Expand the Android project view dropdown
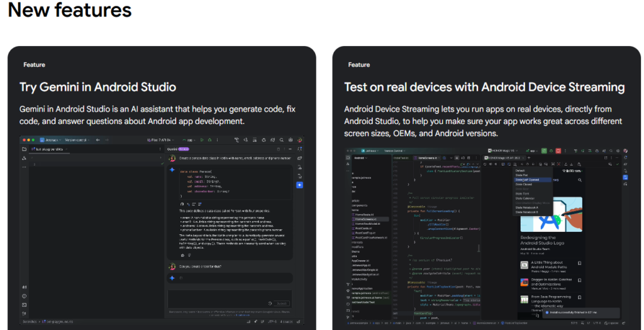The height and width of the screenshot is (330, 644). 360,158
